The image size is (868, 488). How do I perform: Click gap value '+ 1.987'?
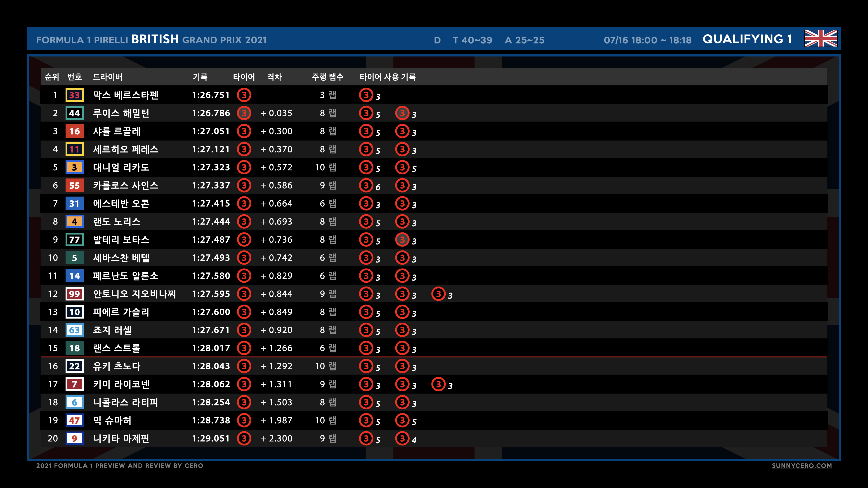[x=276, y=420]
